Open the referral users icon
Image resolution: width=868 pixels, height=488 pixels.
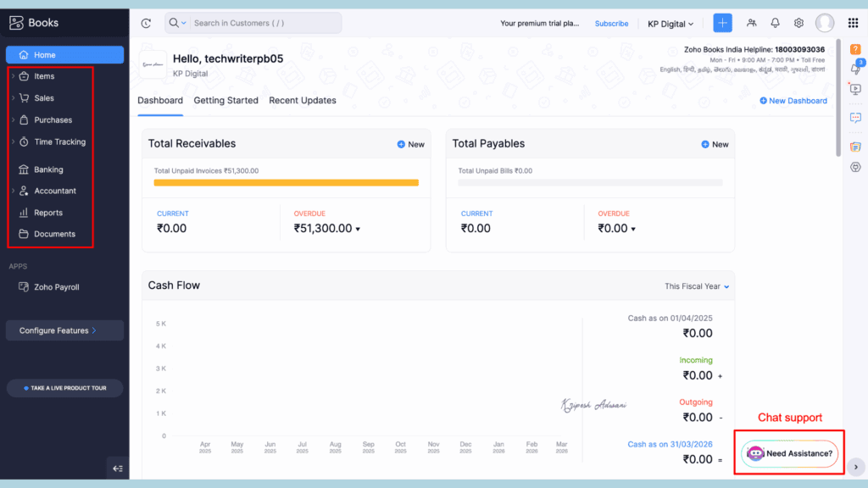(x=751, y=23)
